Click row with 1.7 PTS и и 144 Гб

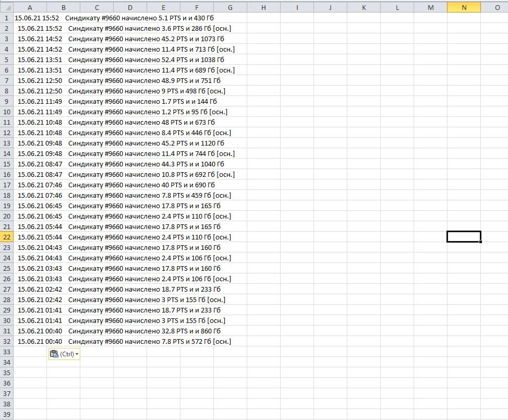117,101
